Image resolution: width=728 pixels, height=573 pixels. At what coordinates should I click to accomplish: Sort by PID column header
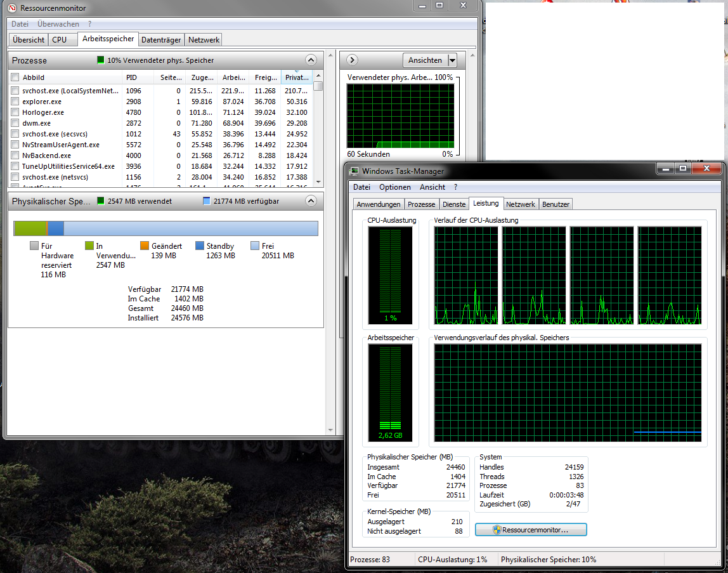point(138,77)
